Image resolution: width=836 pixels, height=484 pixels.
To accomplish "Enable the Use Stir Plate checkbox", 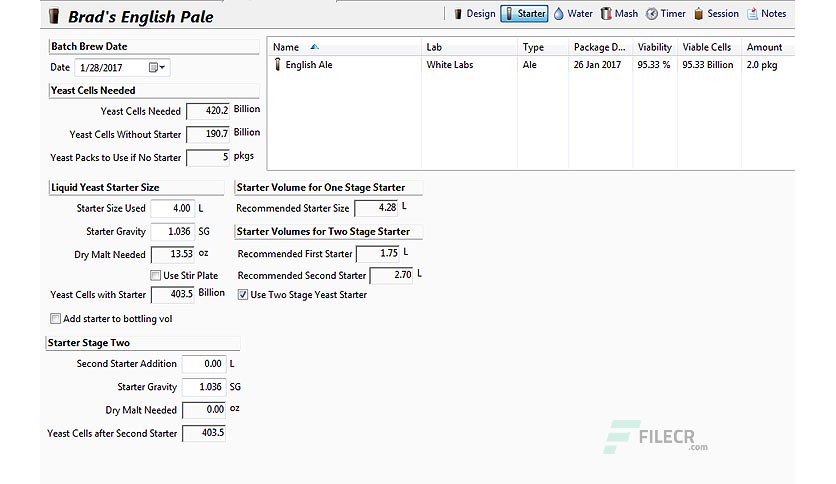I will point(155,276).
